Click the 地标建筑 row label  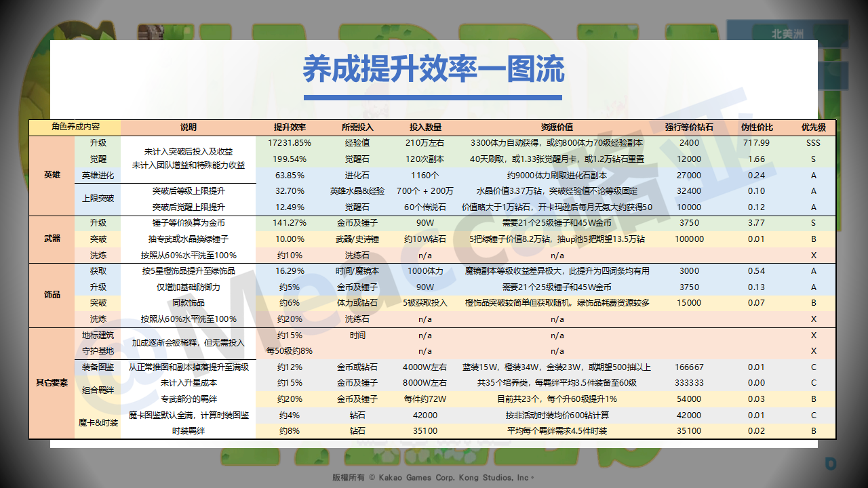[x=98, y=335]
